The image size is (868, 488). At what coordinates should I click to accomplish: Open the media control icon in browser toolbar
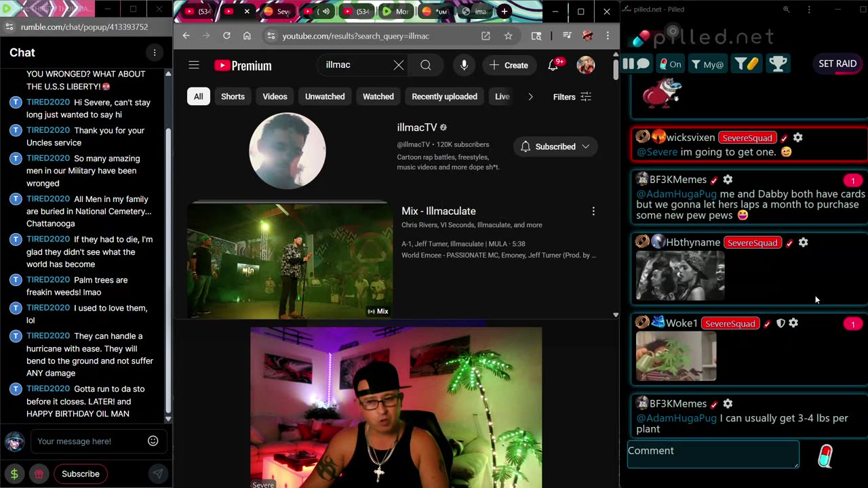coord(567,36)
